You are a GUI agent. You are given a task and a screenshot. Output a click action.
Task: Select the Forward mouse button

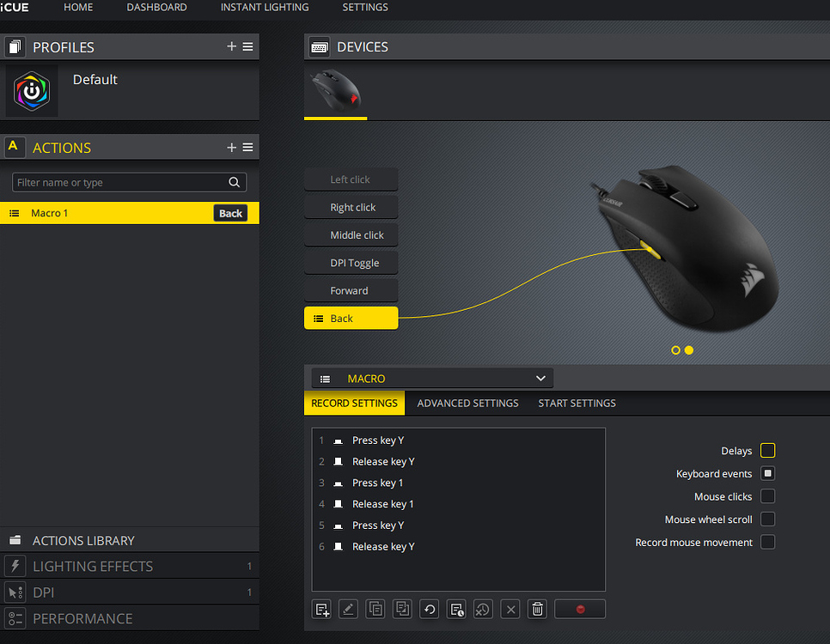(351, 290)
